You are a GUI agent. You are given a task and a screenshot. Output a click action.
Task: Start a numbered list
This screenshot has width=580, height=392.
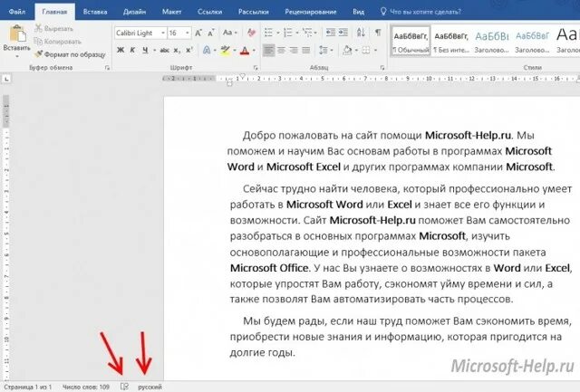coord(288,33)
